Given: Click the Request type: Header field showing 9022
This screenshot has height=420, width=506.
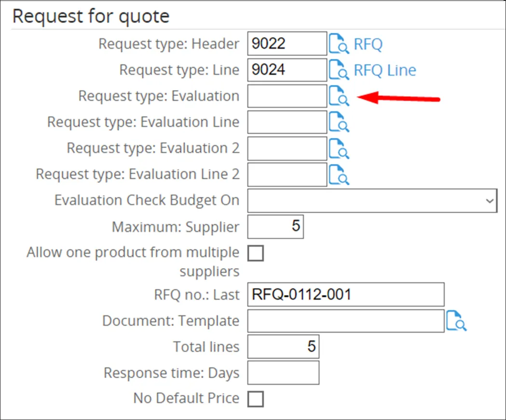Looking at the screenshot, I should pyautogui.click(x=287, y=44).
